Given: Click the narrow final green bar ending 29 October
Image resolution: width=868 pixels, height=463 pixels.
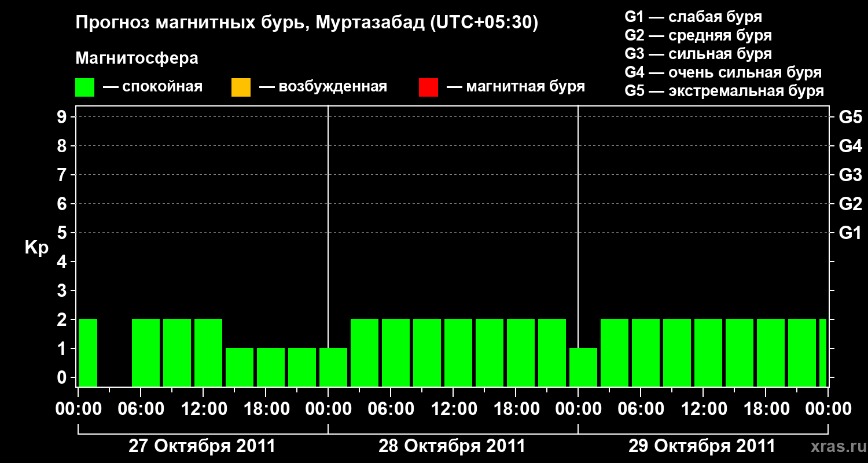Looking at the screenshot, I should point(823,352).
